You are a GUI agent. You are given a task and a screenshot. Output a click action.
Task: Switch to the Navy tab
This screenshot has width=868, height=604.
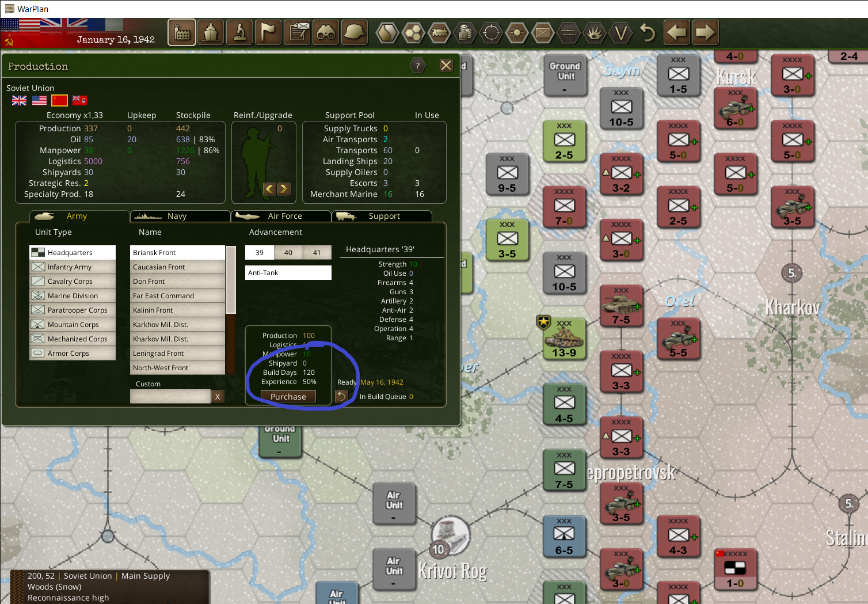[180, 216]
